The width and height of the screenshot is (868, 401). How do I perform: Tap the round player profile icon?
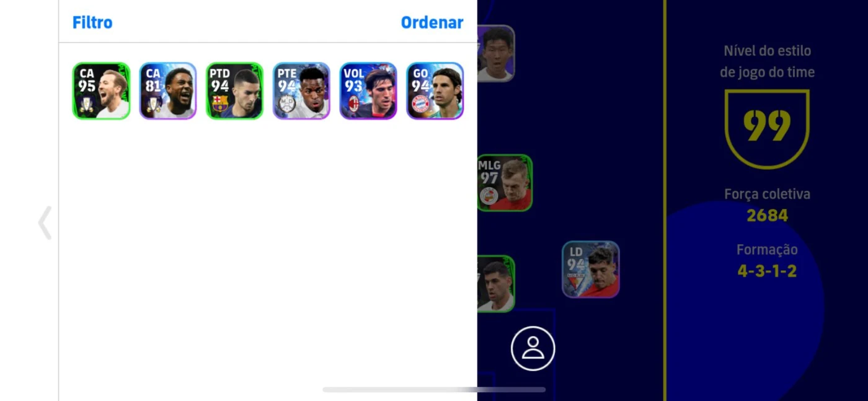coord(533,348)
